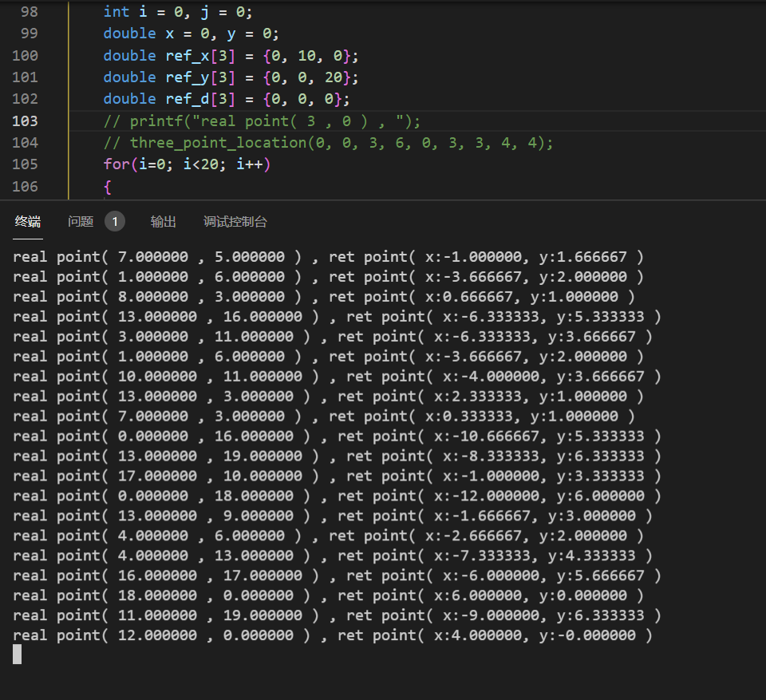Click the ref_d[3] array declaration
Viewport: 766px width, 700px height.
tap(226, 99)
